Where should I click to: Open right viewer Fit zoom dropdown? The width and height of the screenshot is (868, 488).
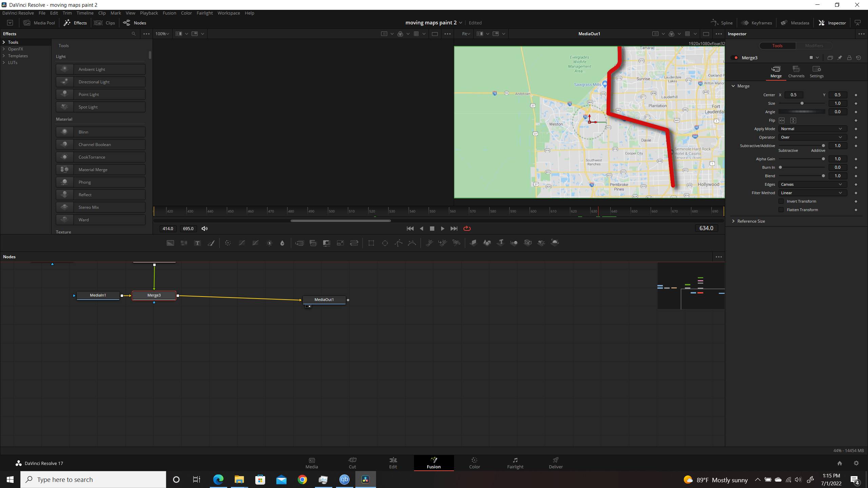(466, 34)
